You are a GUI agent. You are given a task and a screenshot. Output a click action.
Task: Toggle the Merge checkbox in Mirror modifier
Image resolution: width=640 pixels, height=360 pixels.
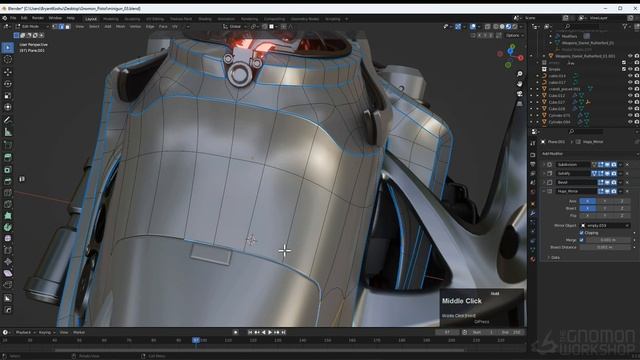pos(582,240)
